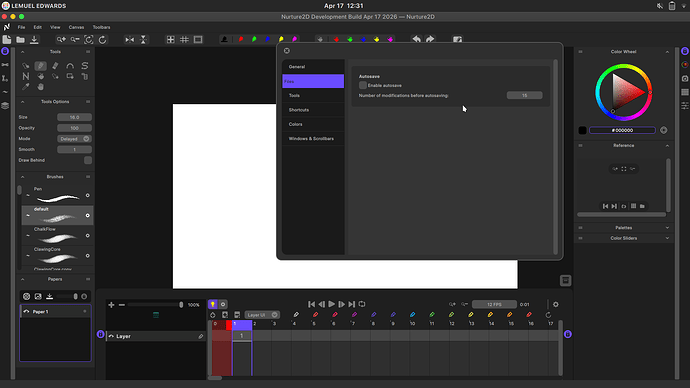Collapse the Papers panel
The image size is (690, 388).
pyautogui.click(x=22, y=279)
